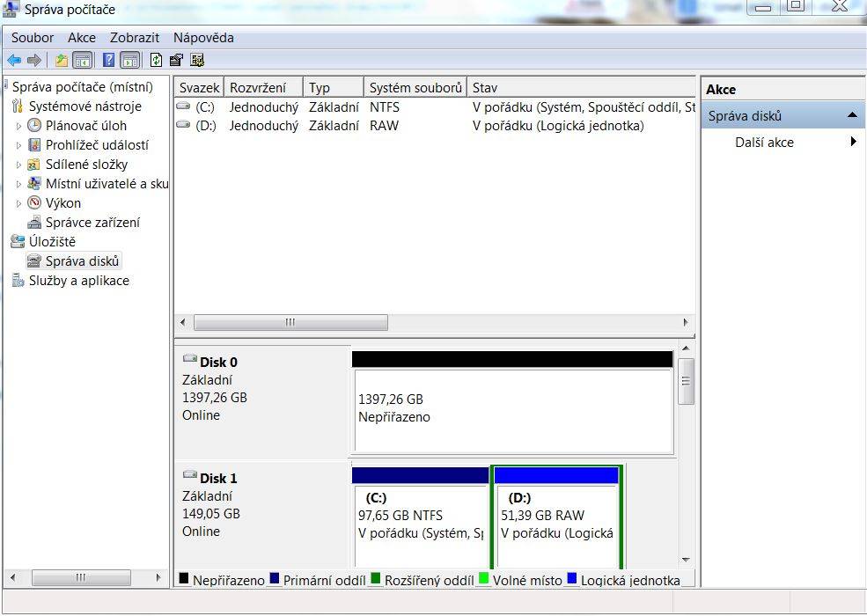Image resolution: width=867 pixels, height=616 pixels.
Task: Click the settings list icon with gear
Action: 197,60
